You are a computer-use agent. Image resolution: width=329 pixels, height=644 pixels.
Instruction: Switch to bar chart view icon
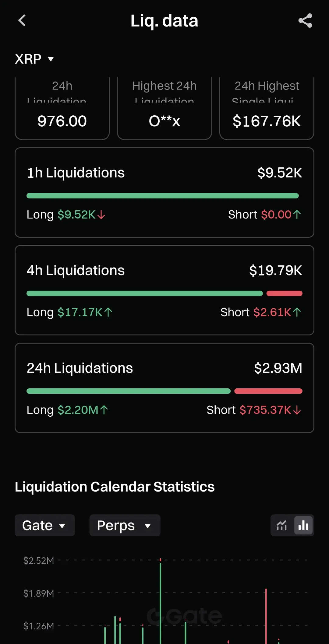(303, 525)
